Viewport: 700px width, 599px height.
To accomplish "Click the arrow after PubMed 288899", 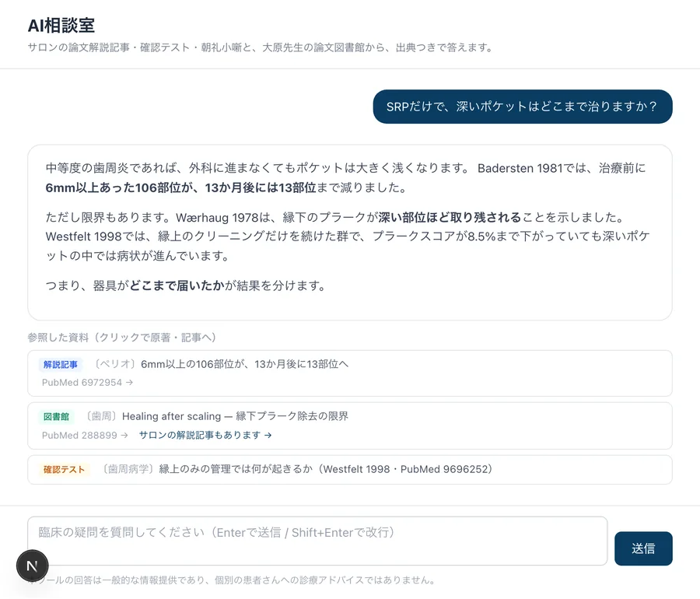I will tap(124, 435).
